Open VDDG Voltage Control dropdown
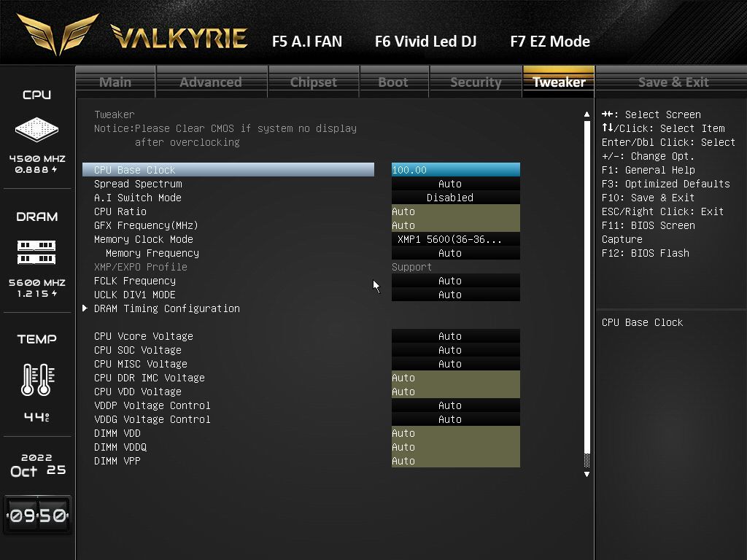 [455, 419]
